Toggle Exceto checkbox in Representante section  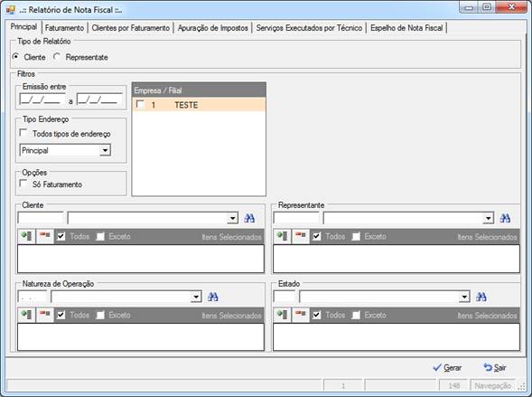coord(356,236)
